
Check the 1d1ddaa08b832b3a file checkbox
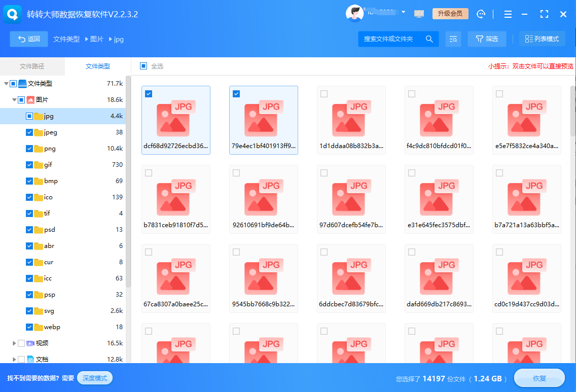click(324, 94)
